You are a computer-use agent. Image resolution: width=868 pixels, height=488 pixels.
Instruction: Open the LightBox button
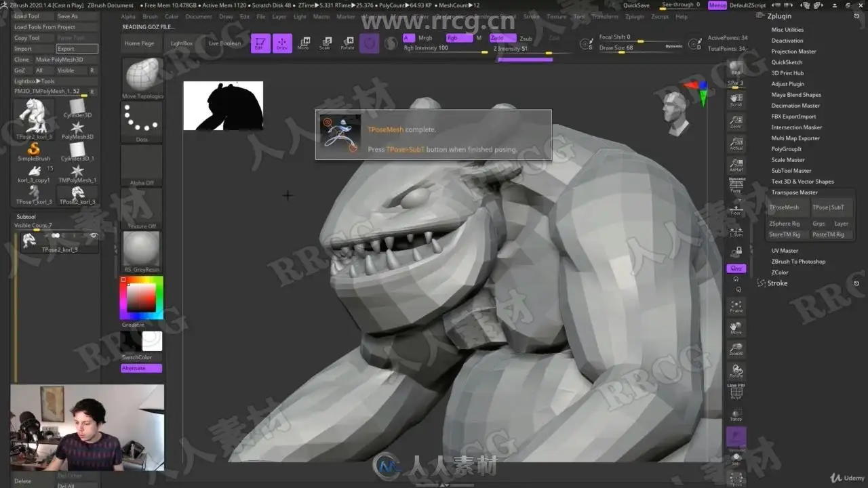(x=182, y=43)
